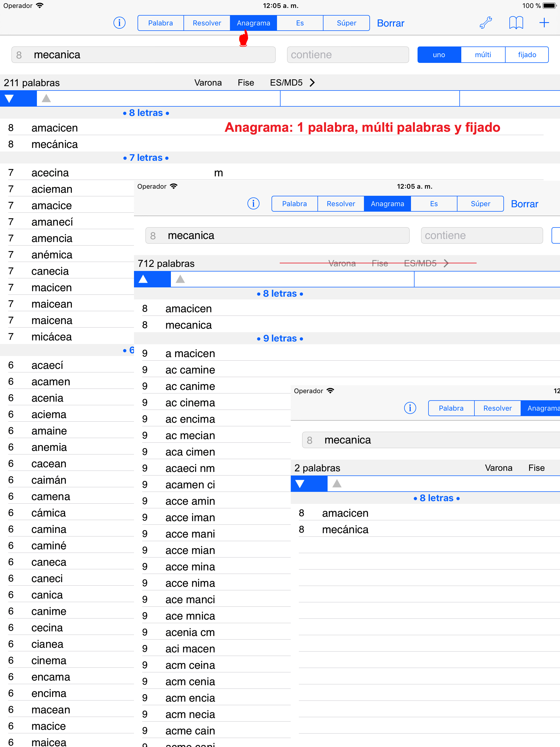Click the gray ascending sort triangle
This screenshot has height=747, width=560.
46,99
